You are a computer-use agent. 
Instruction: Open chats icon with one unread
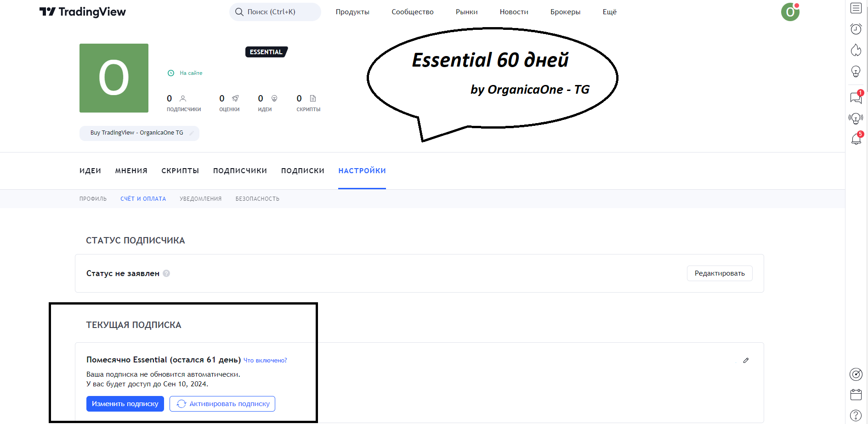(856, 97)
